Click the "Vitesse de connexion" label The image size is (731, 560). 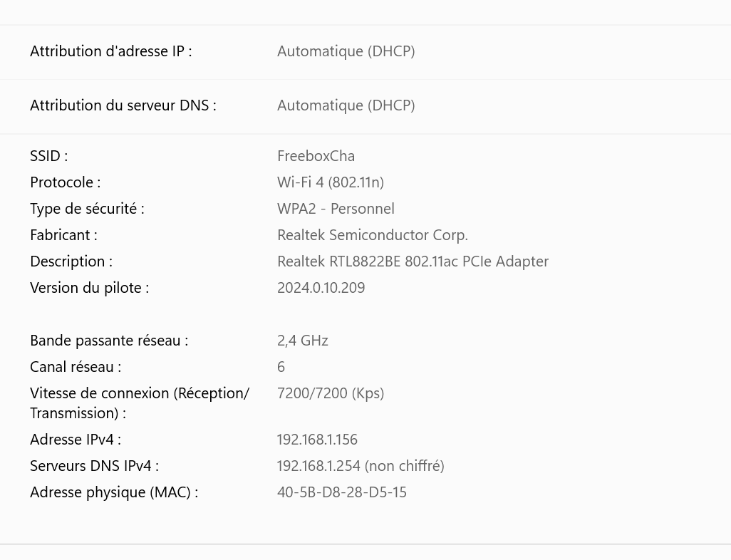tap(139, 393)
